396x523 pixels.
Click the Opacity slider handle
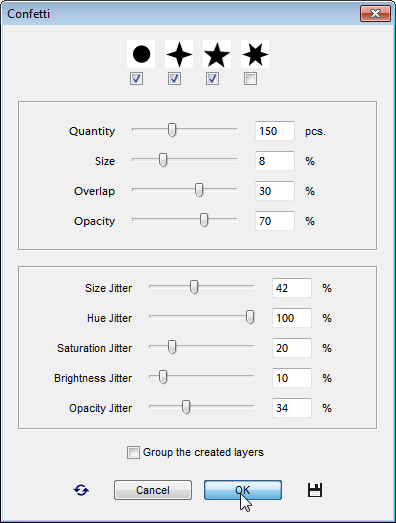(204, 220)
